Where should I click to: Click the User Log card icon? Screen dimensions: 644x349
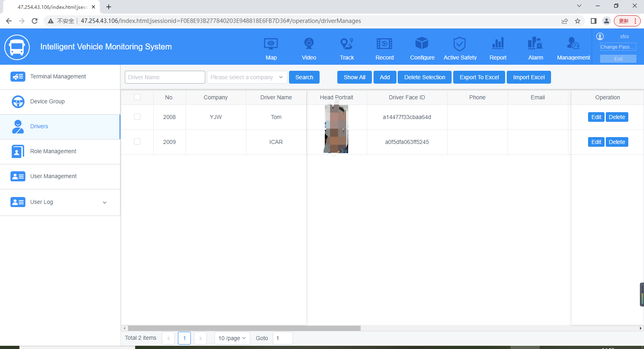coord(18,202)
